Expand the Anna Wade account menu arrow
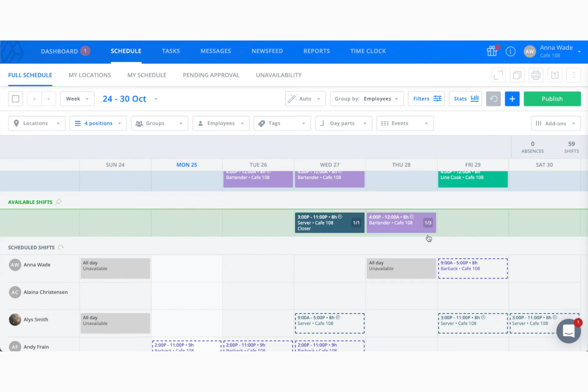This screenshot has height=392, width=588. 579,52
